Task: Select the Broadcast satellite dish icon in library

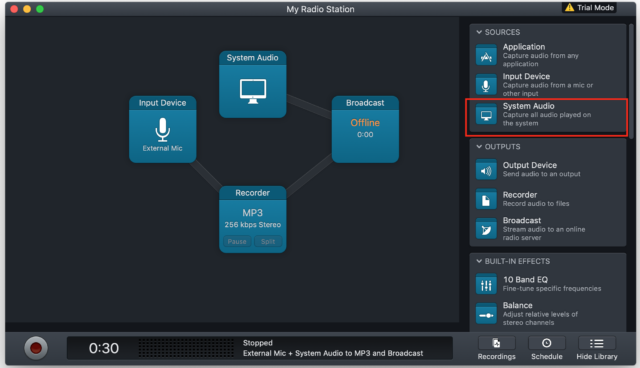Action: [x=486, y=229]
